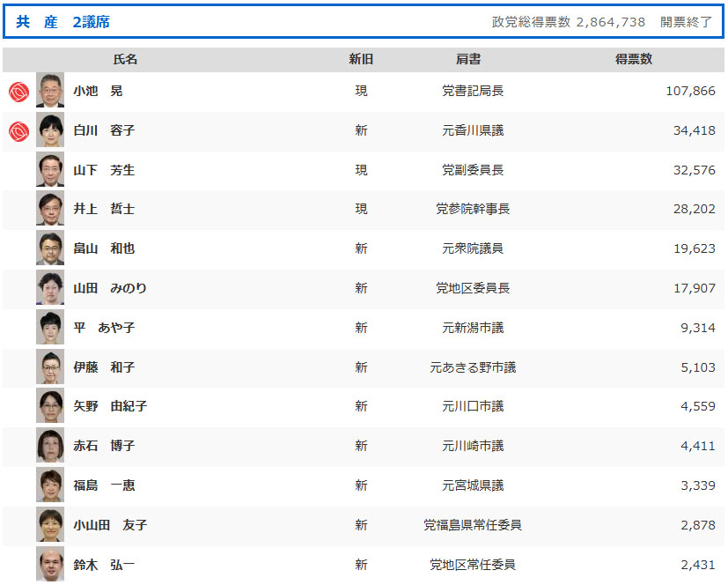
Task: Click the 氏名 column header
Action: pos(125,59)
